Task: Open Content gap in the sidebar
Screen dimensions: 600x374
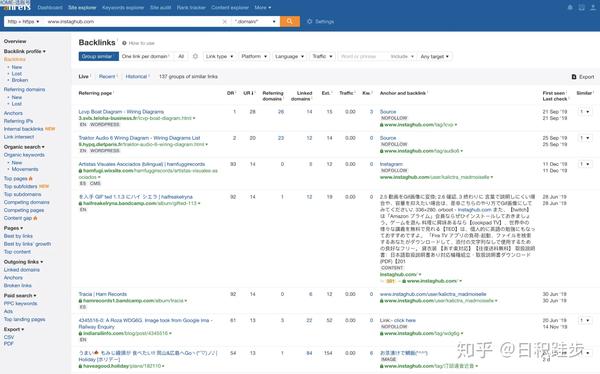Action: point(18,218)
